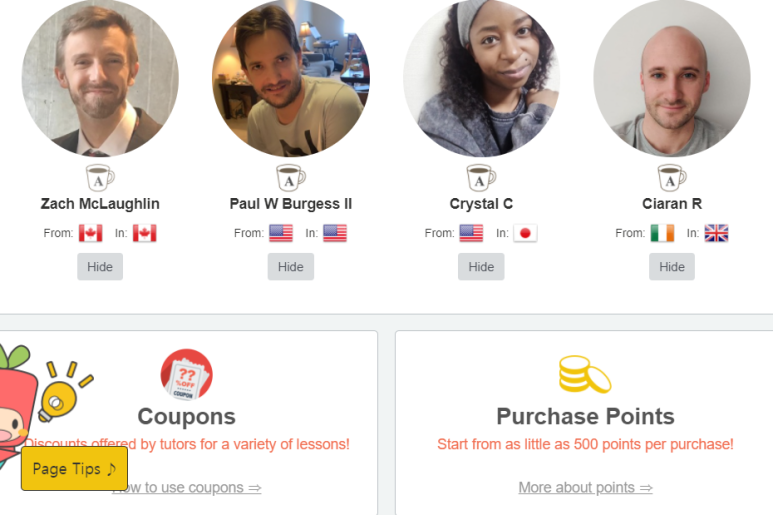The width and height of the screenshot is (773, 515).
Task: Hide tutor Paul W Burgess II
Action: click(x=290, y=267)
